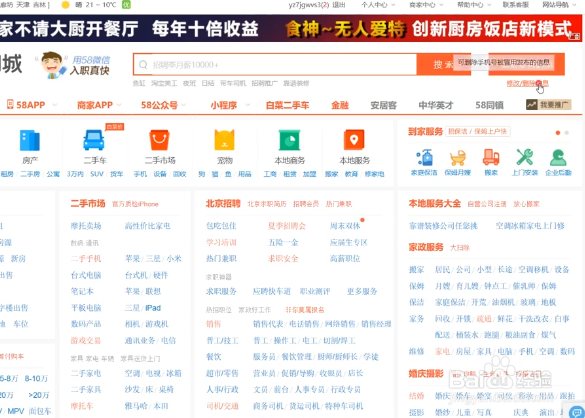Open the 宠物 cat icon
Screen dimensions: 585x418
coord(224,140)
